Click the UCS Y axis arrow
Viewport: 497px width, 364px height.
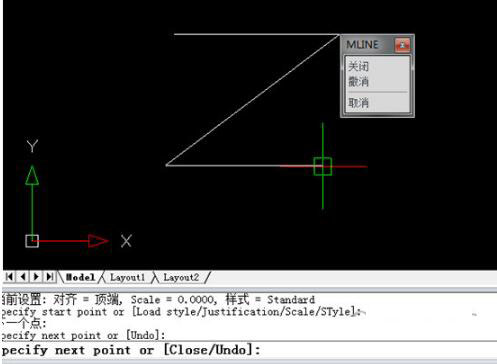[32, 176]
